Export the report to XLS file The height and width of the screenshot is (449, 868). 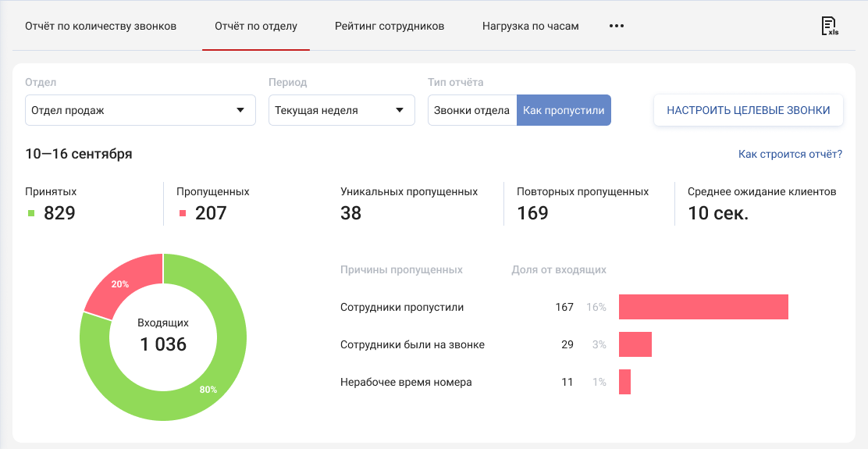tap(830, 26)
